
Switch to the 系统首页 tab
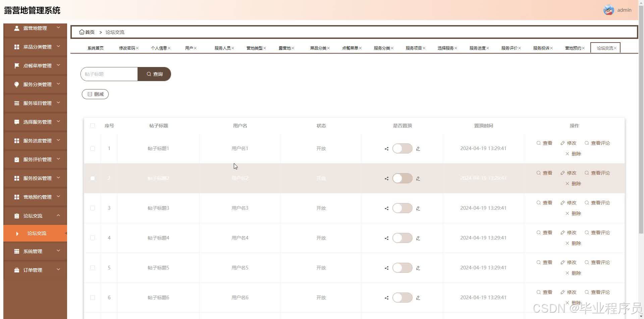coord(96,48)
